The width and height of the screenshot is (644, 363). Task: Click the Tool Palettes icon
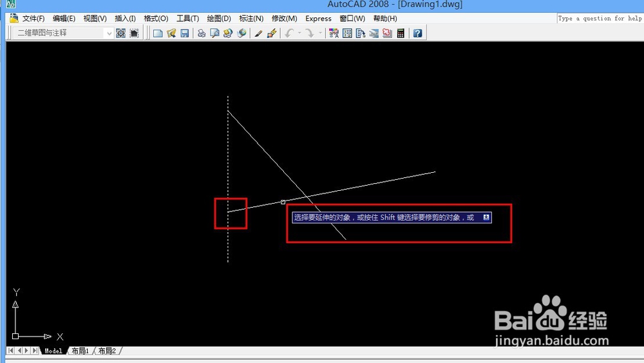click(x=361, y=34)
